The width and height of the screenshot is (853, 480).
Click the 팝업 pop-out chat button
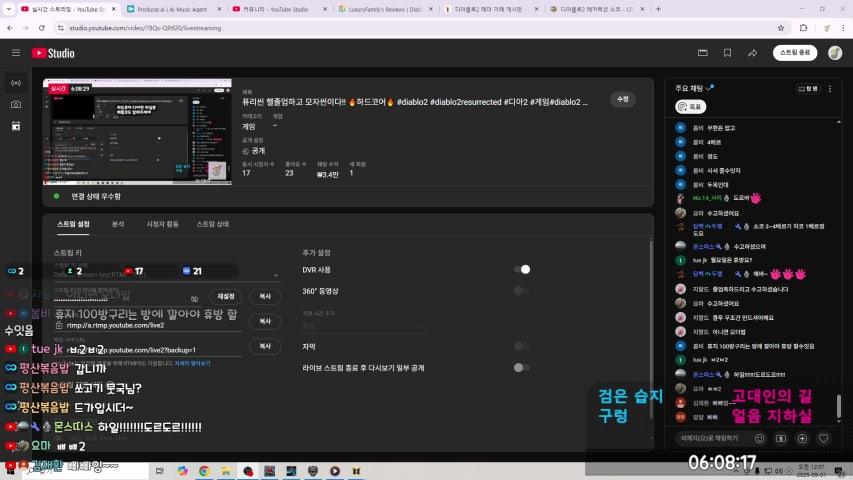point(808,88)
